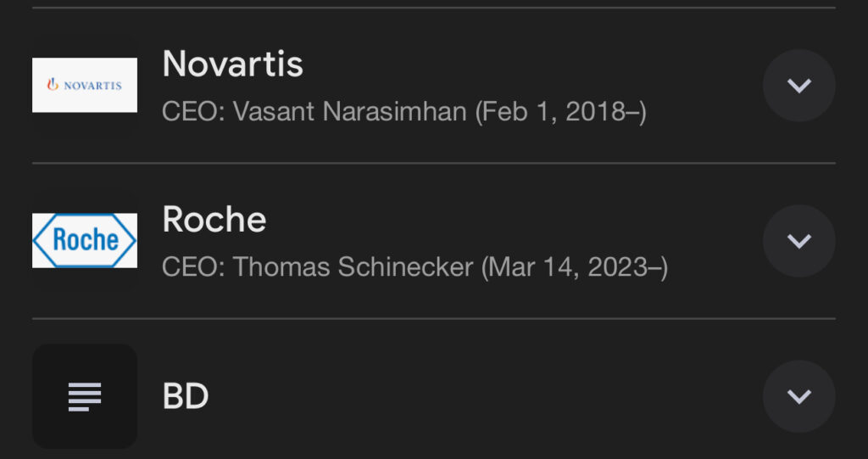The height and width of the screenshot is (459, 868).
Task: Click the CEO label under Roche
Action: click(194, 267)
